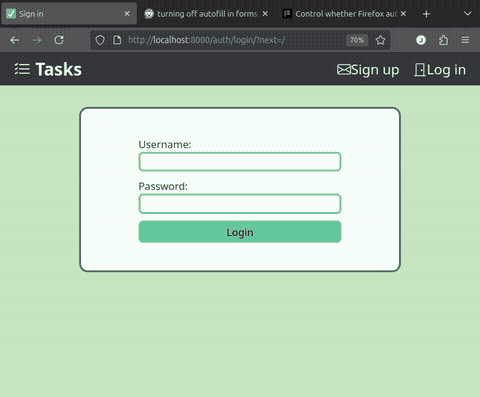The width and height of the screenshot is (480, 397).
Task: Switch to Control whether Firefox tab
Action: click(x=345, y=14)
